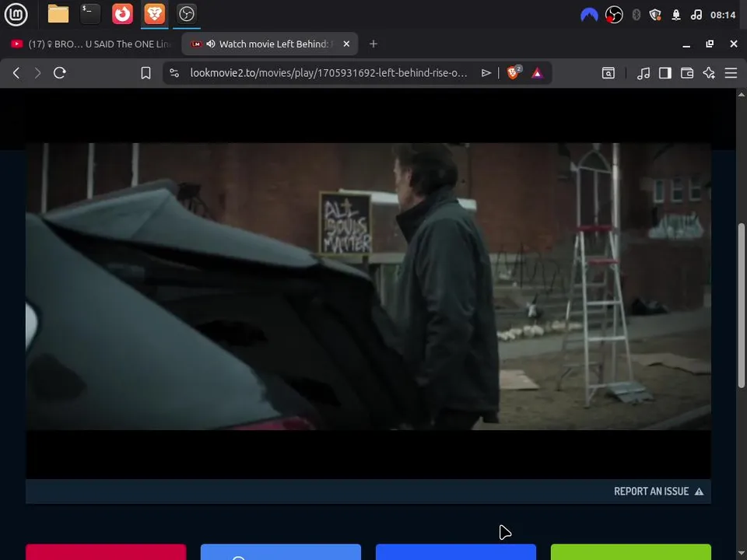Viewport: 747px width, 560px height.
Task: Open the security shield tray icon
Action: 655,15
